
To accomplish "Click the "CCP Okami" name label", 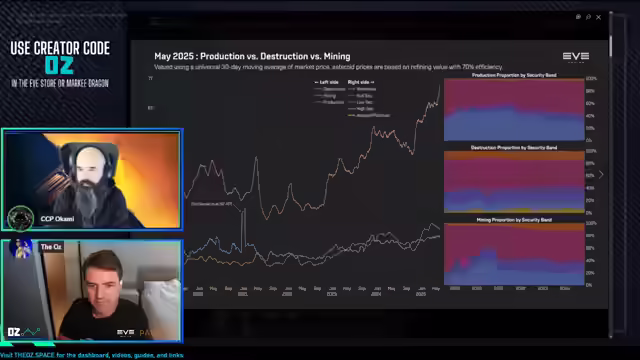I will point(57,219).
